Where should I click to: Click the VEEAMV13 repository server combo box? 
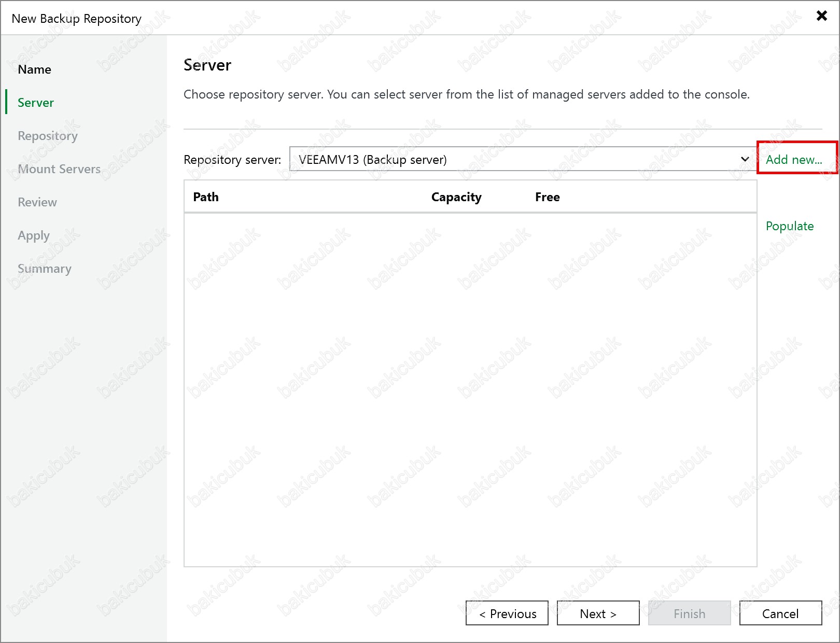click(513, 159)
